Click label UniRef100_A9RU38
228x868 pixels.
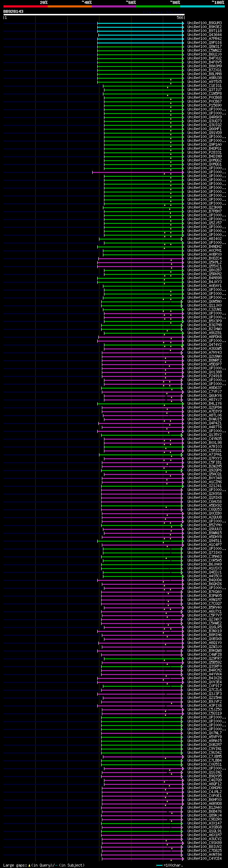tap(204, 78)
